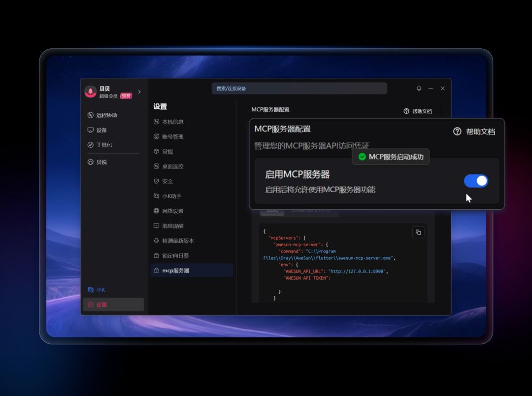This screenshot has height=396, width=532.
Task: Click the "command" line in JSON config
Action: pyautogui.click(x=307, y=251)
